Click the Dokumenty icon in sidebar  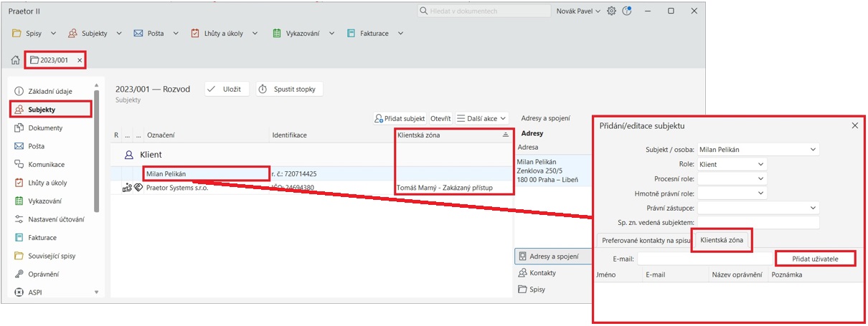(19, 128)
